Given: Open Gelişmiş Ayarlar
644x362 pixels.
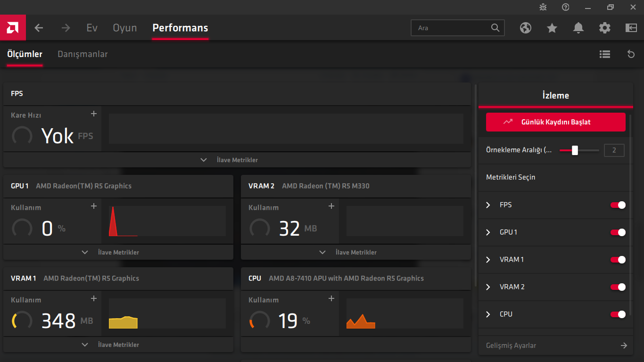Looking at the screenshot, I should pos(556,346).
